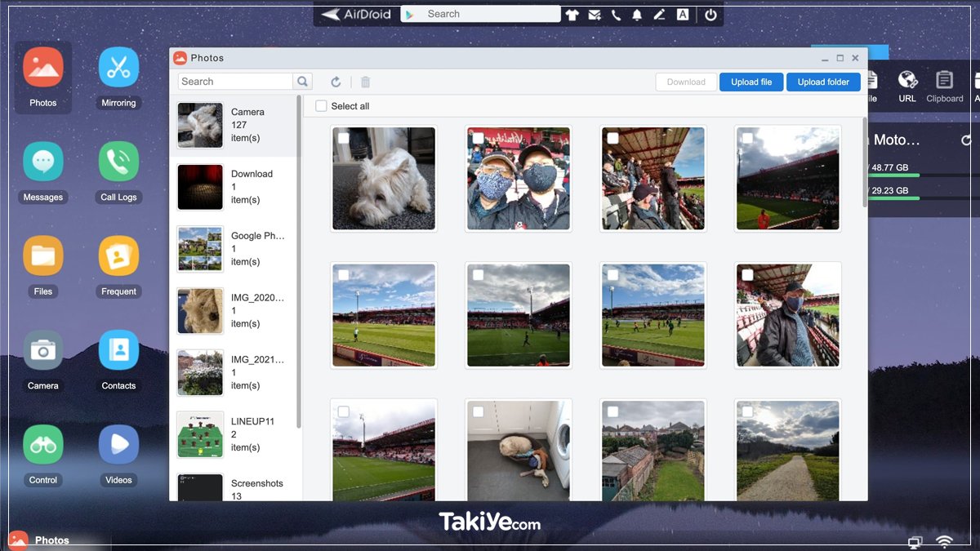Click the magnifier search icon in Photos

coord(303,82)
